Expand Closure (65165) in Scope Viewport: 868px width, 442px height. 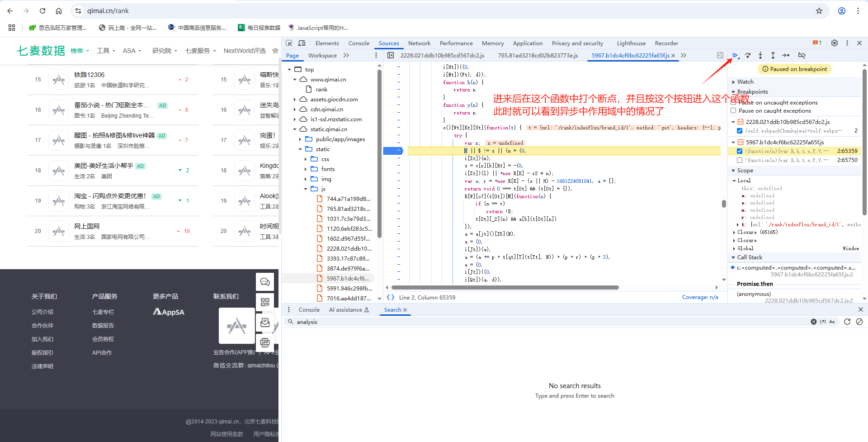click(734, 232)
